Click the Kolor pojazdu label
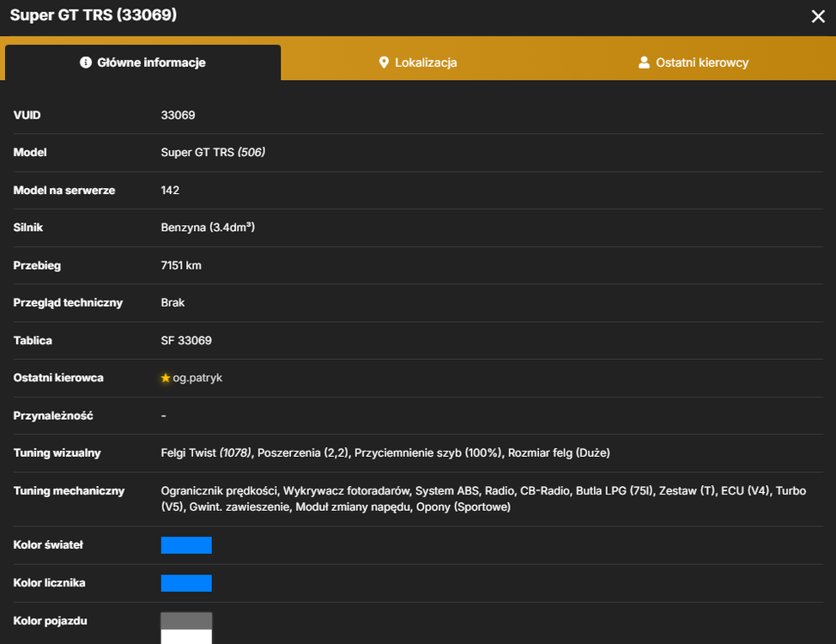This screenshot has width=836, height=644. [50, 621]
